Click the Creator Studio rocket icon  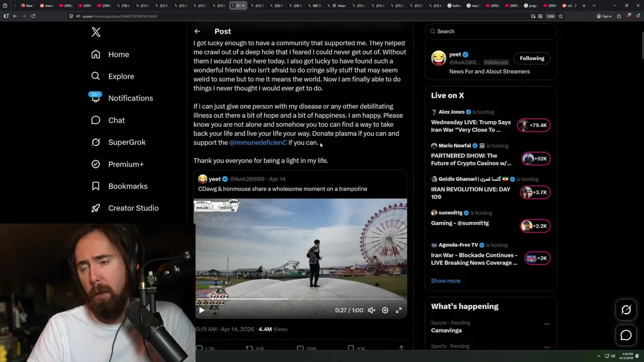(96, 208)
